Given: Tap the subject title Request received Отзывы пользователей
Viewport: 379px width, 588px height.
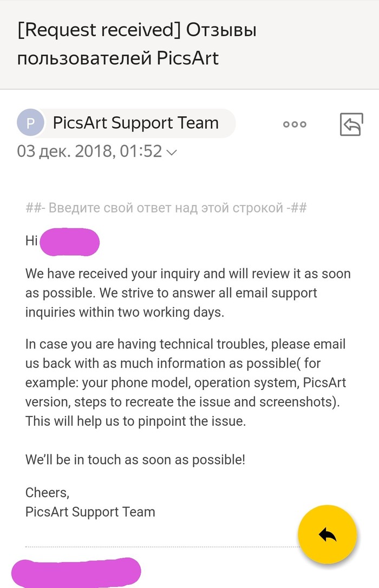Looking at the screenshot, I should 136,44.
